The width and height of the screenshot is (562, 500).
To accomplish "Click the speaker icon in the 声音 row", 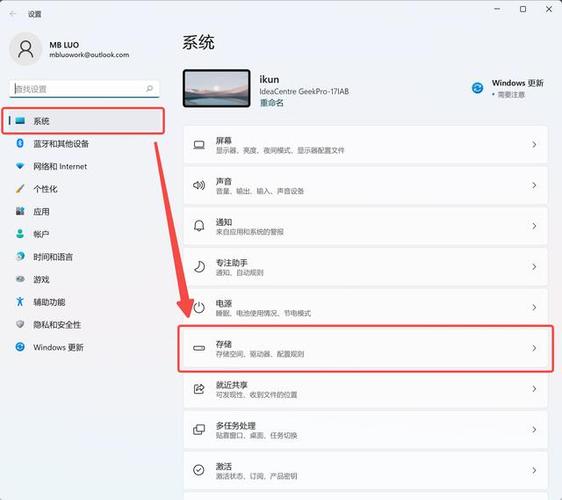I will click(x=199, y=185).
